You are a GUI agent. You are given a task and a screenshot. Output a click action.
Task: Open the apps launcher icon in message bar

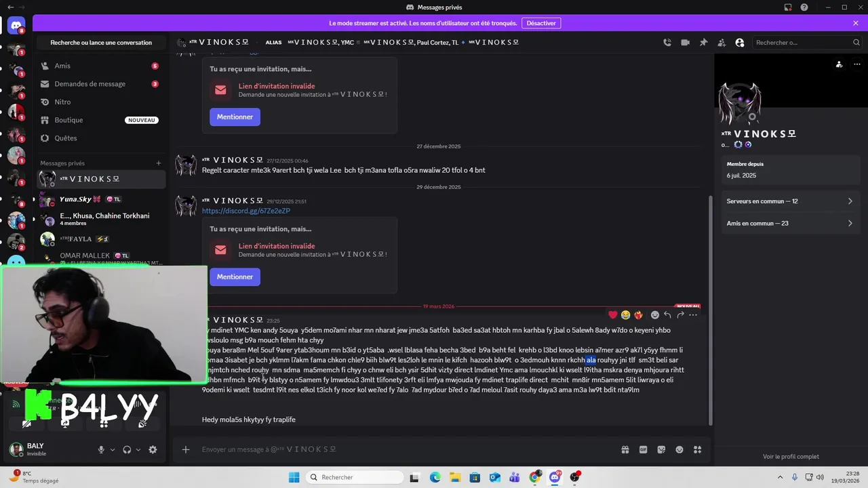point(697,449)
